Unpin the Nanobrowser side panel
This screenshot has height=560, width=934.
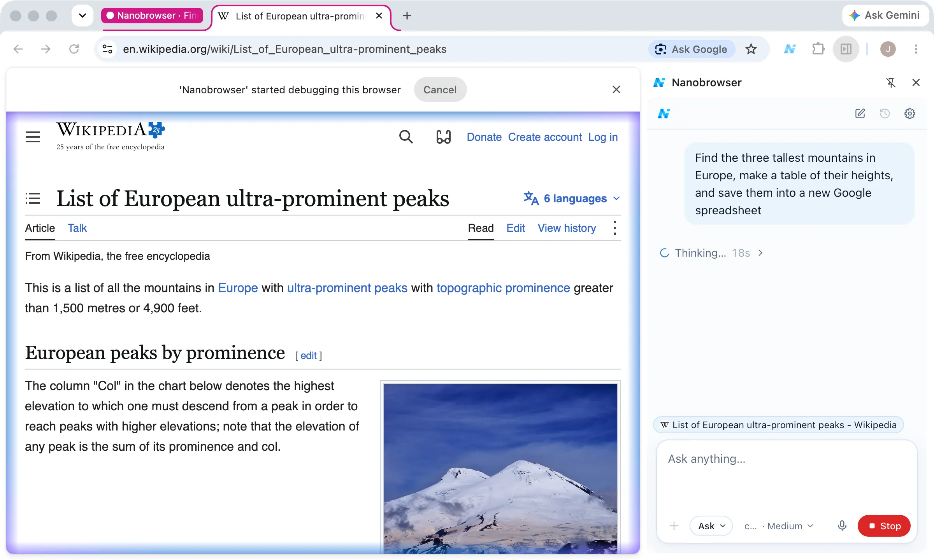click(x=891, y=82)
